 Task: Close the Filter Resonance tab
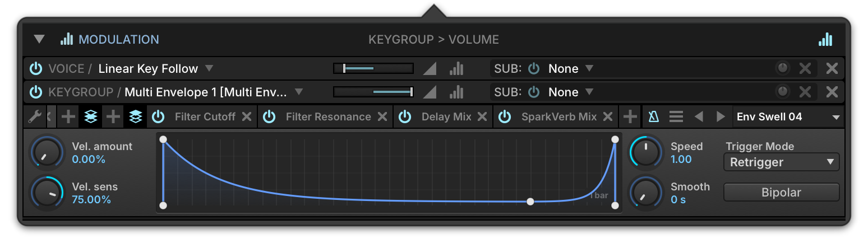tap(382, 116)
